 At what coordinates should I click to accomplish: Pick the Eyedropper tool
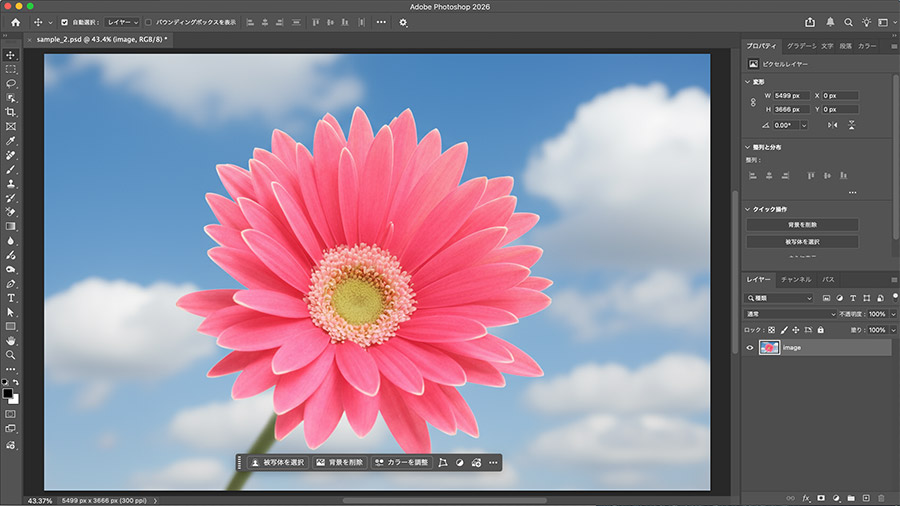[11, 142]
